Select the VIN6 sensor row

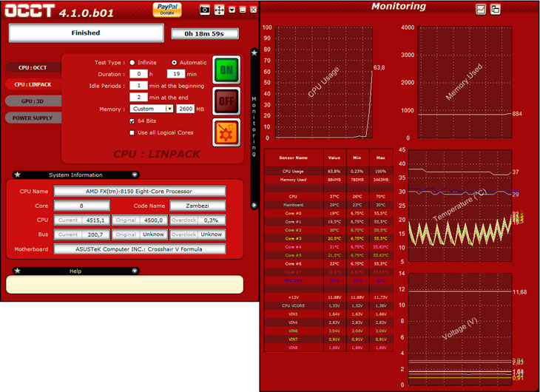point(328,331)
